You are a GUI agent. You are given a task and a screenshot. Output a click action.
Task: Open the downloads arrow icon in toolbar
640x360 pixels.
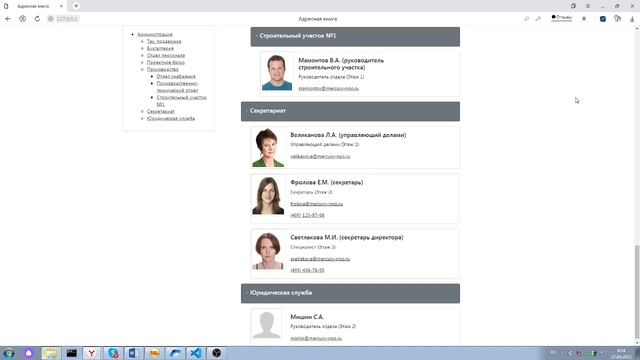coord(632,19)
